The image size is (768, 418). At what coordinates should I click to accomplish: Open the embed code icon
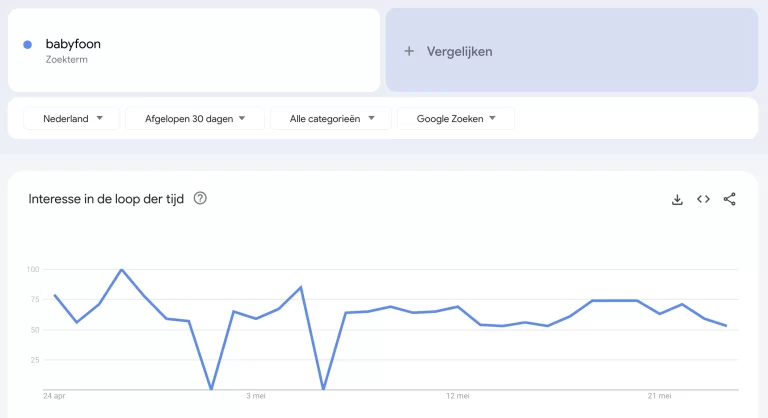703,199
